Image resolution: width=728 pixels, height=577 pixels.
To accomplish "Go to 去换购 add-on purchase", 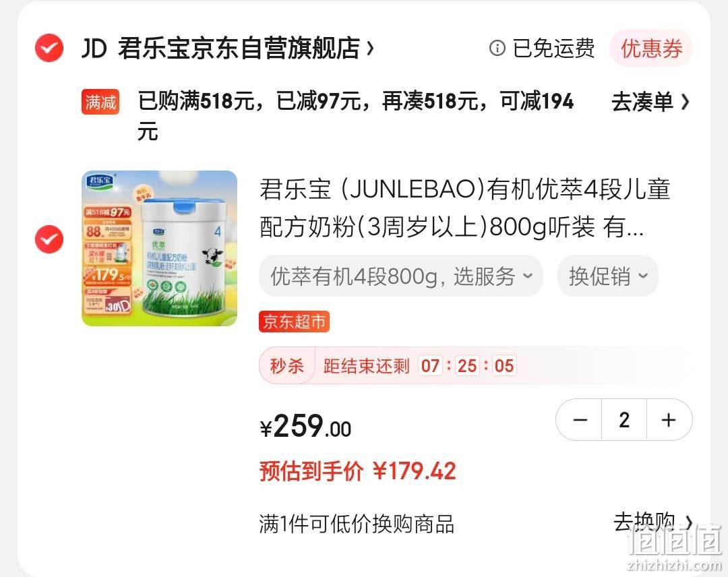I will (653, 522).
